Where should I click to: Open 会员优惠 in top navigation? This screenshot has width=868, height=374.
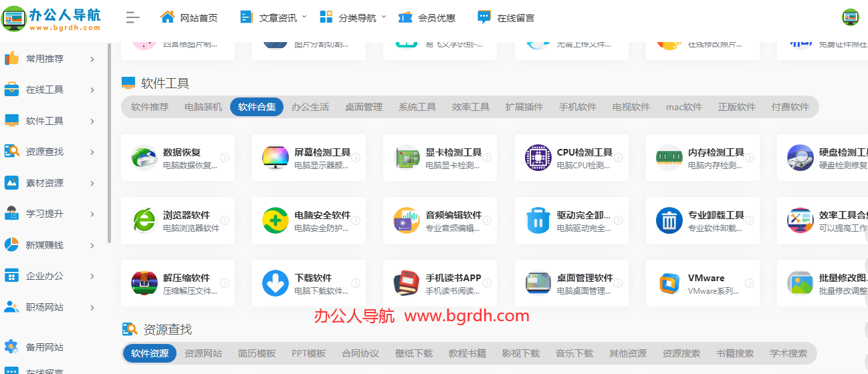click(427, 17)
